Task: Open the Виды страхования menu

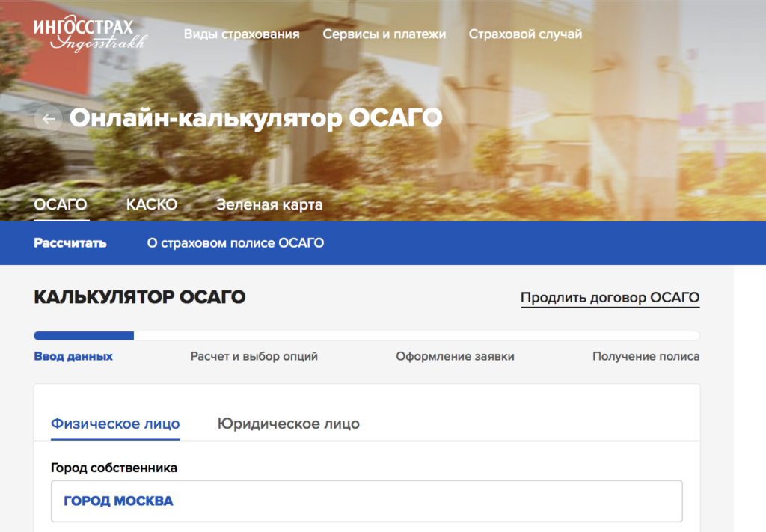Action: tap(242, 34)
